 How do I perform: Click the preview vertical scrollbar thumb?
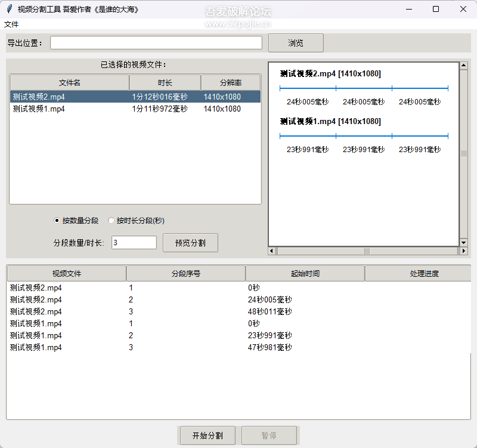(x=464, y=154)
